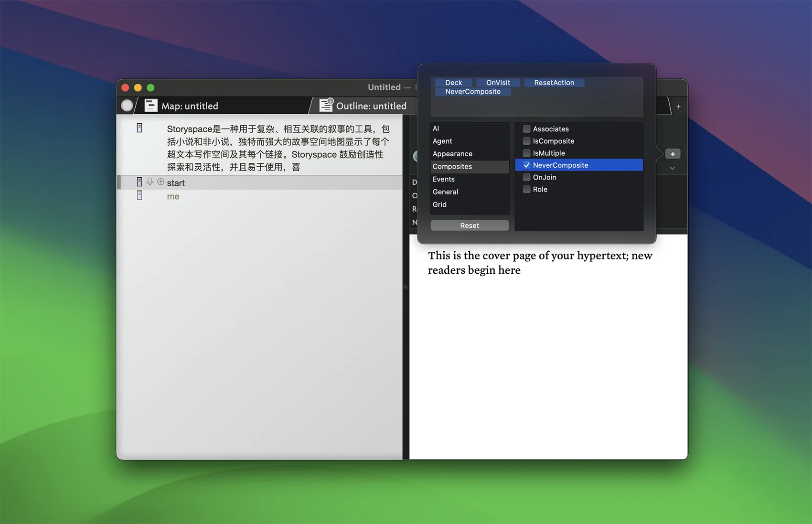Click the note icon in the start row
This screenshot has width=812, height=524.
[x=139, y=182]
